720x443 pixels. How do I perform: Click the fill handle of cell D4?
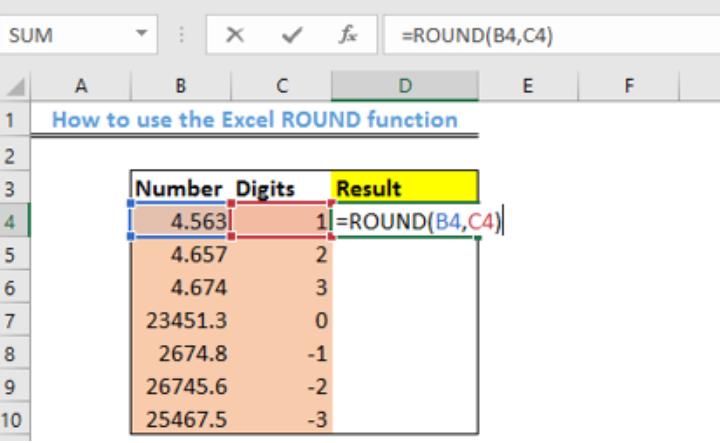(478, 238)
